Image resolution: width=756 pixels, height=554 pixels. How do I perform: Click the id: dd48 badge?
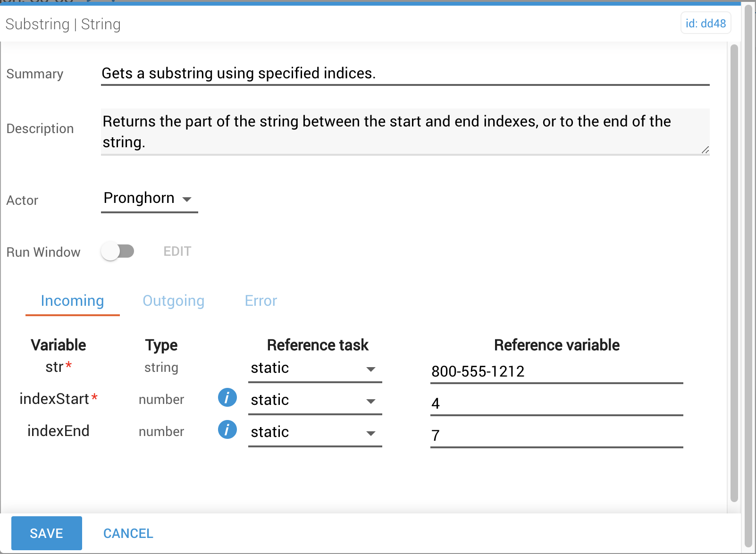[706, 23]
